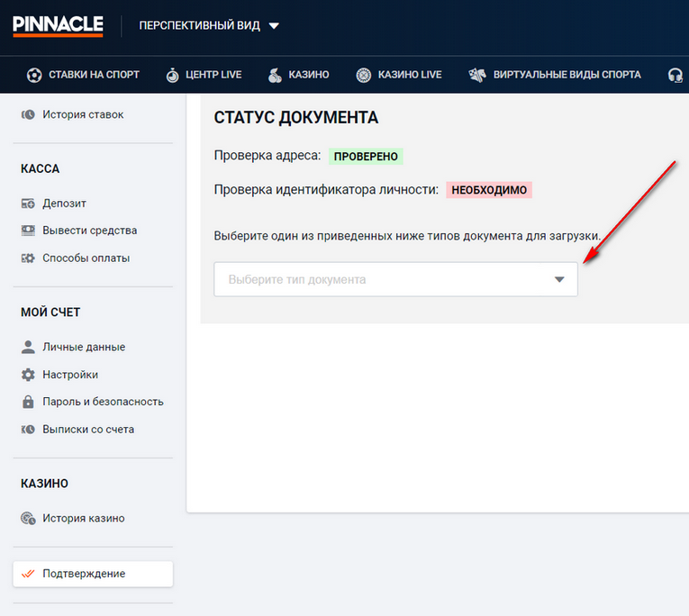Click the НЕОБХОДИМО status badge

489,190
